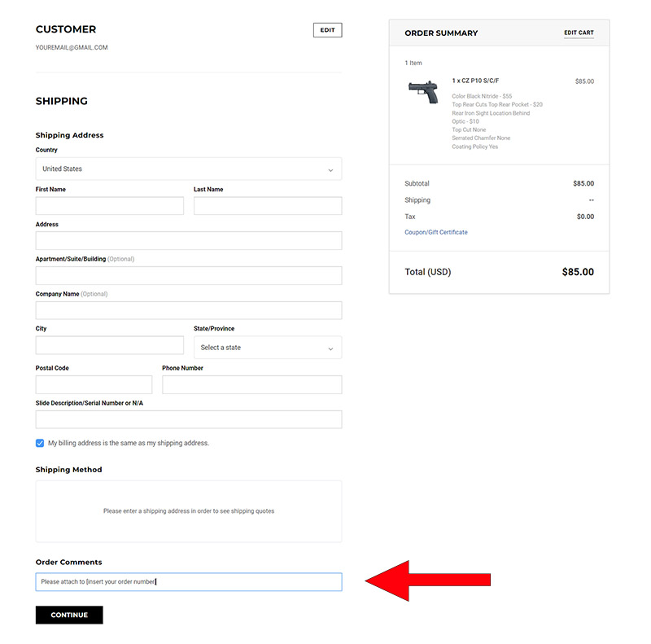Viewport: 651px width, 644px height.
Task: Click the Coupon/Gift Certificate link
Action: click(435, 232)
